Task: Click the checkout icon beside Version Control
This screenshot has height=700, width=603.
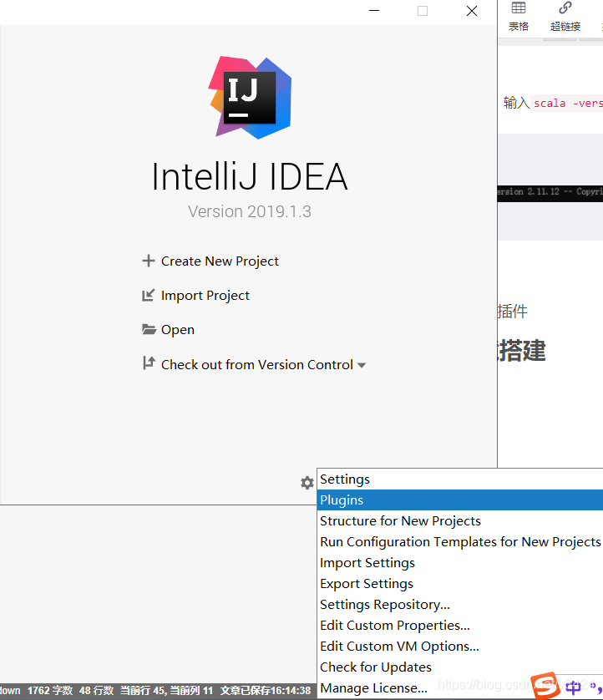Action: point(149,363)
